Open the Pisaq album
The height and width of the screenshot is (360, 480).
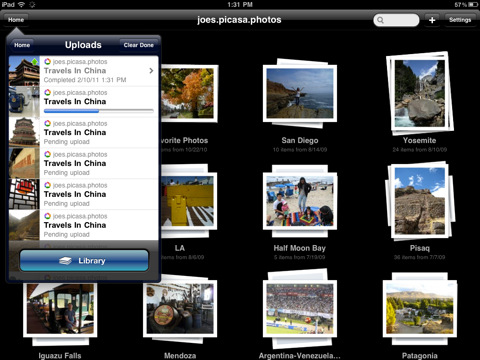pyautogui.click(x=420, y=201)
